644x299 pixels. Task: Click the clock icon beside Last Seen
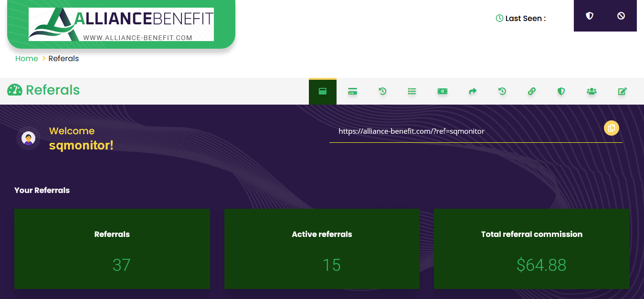coord(499,18)
